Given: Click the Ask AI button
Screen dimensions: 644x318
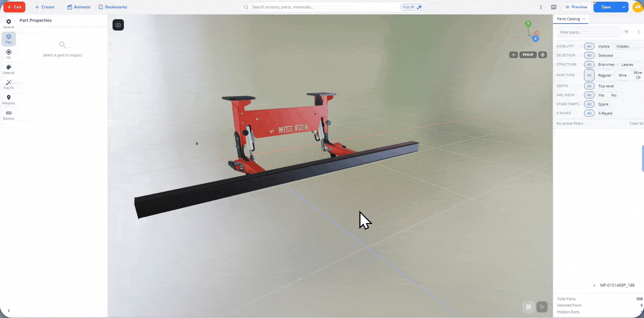Looking at the screenshot, I should click(413, 7).
